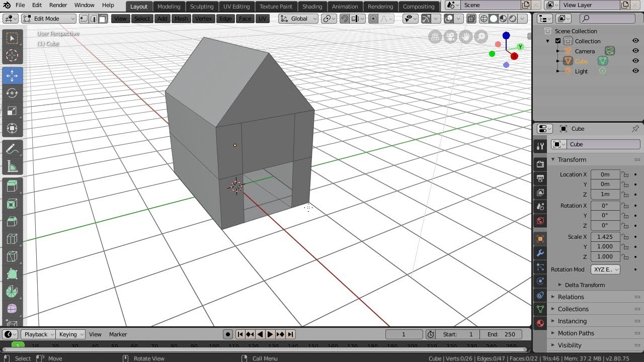Viewport: 644px width, 362px height.
Task: Open the File menu
Action: (20, 5)
